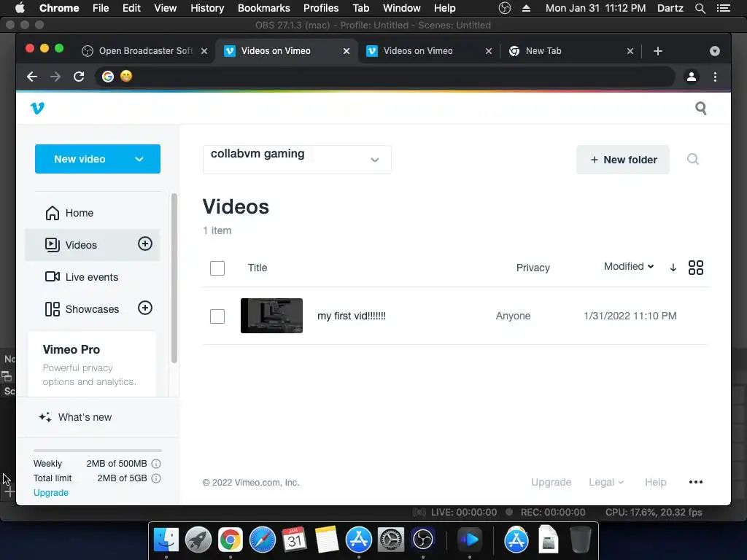Click the info icon next to Total limit 2MB of 5GB
The image size is (747, 560).
tap(156, 478)
